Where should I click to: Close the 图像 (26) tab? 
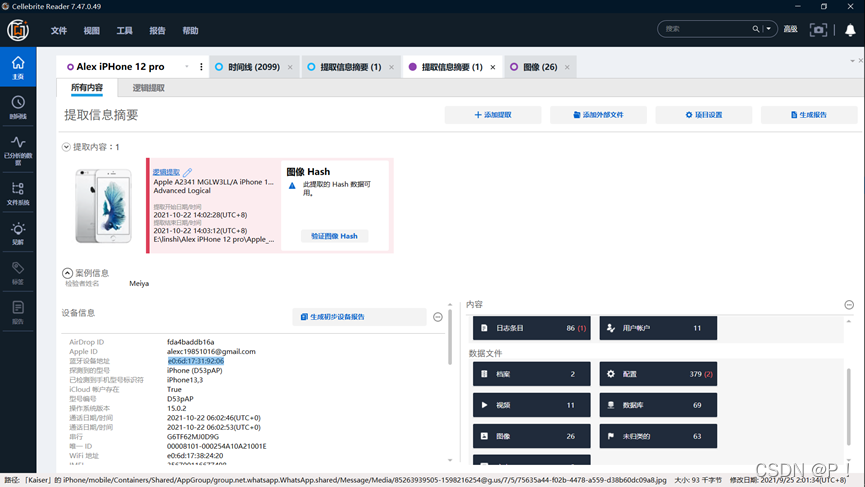tap(567, 67)
